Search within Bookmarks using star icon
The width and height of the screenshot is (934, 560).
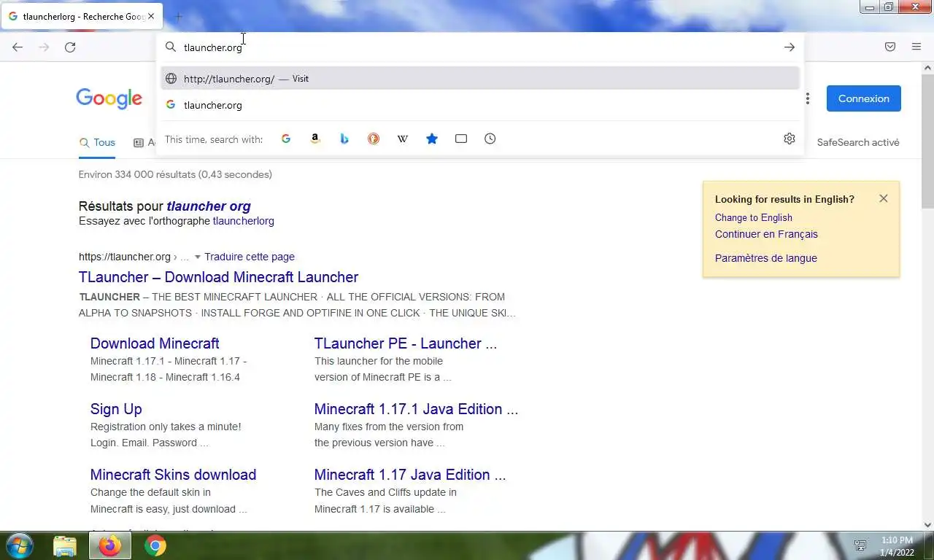click(x=432, y=139)
